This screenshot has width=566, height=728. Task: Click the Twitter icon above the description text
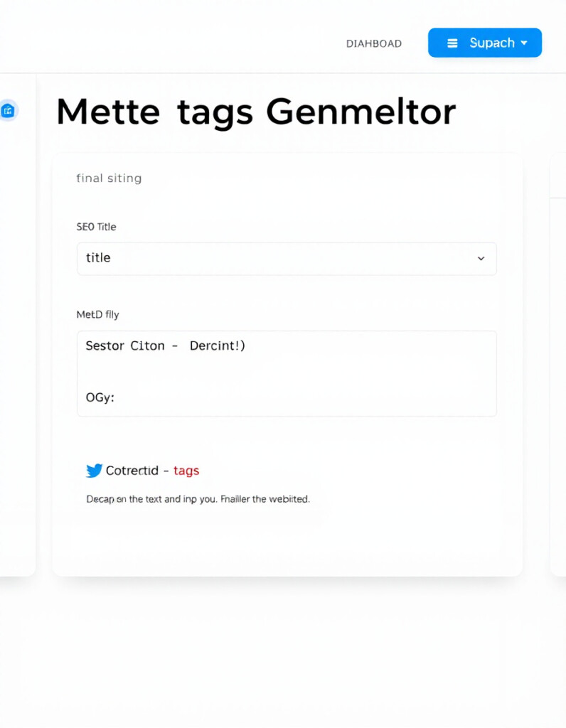point(93,470)
